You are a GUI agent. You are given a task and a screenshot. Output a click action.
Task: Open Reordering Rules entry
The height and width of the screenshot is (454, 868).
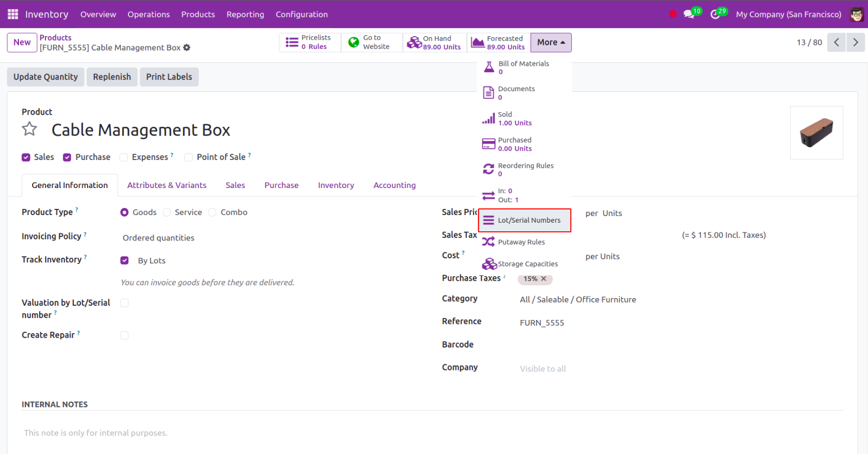(x=524, y=170)
